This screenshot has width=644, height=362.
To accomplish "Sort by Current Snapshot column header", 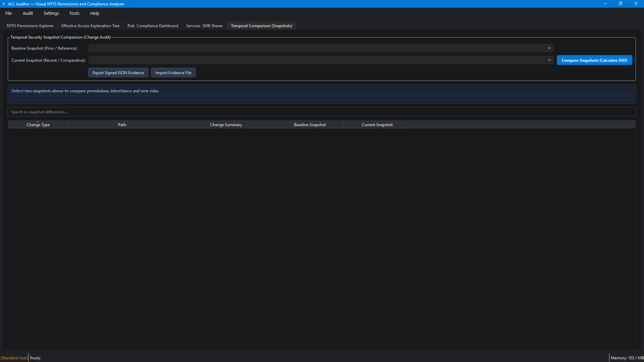I will pyautogui.click(x=377, y=124).
